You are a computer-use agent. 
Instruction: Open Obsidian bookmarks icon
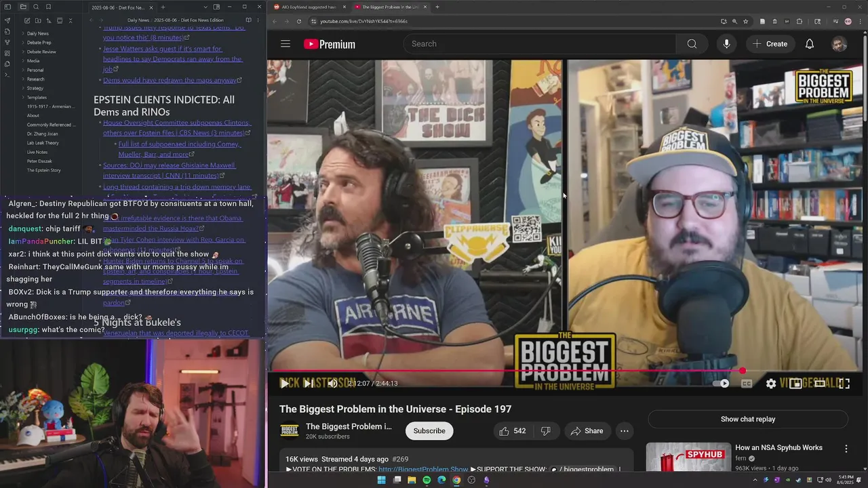coord(48,7)
